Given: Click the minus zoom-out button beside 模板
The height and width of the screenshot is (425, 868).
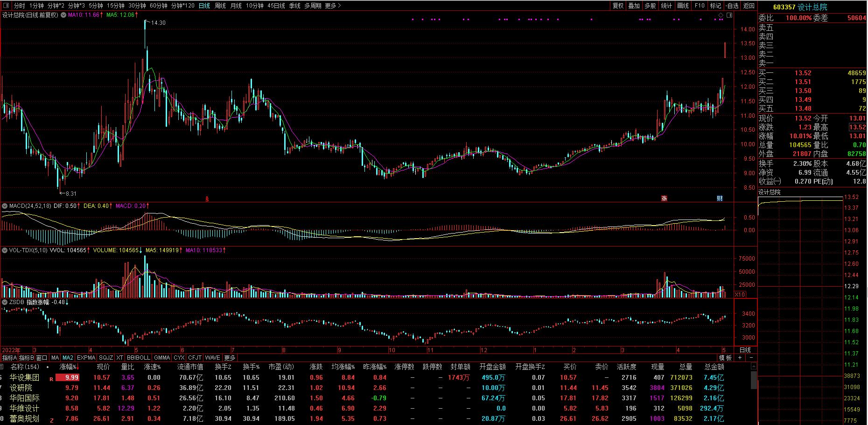Looking at the screenshot, I should click(x=751, y=358).
